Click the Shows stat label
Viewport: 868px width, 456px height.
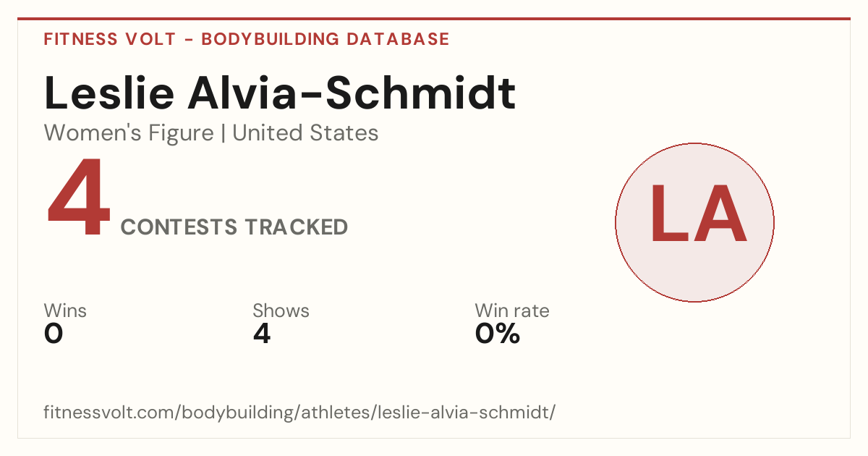(x=281, y=311)
